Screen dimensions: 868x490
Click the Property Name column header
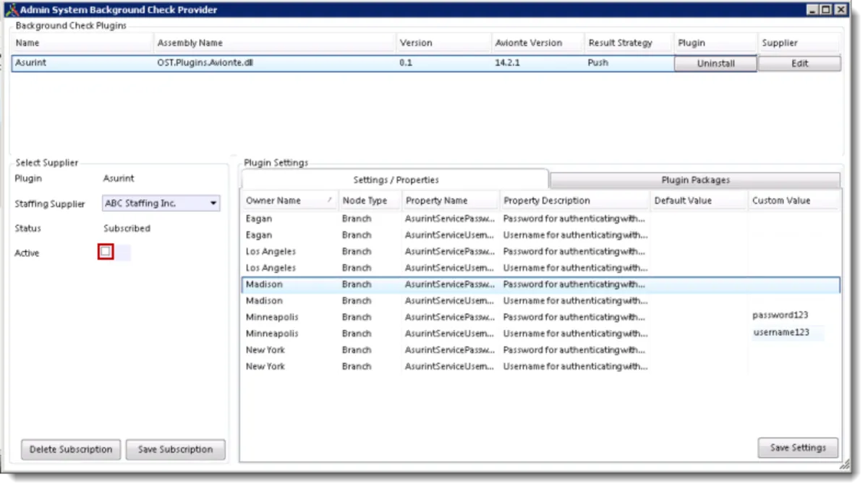pyautogui.click(x=451, y=200)
